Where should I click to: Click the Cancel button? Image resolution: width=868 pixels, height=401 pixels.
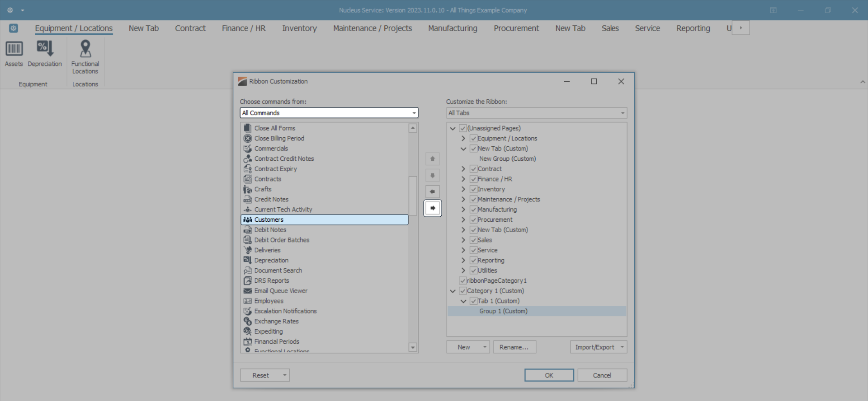pyautogui.click(x=602, y=375)
